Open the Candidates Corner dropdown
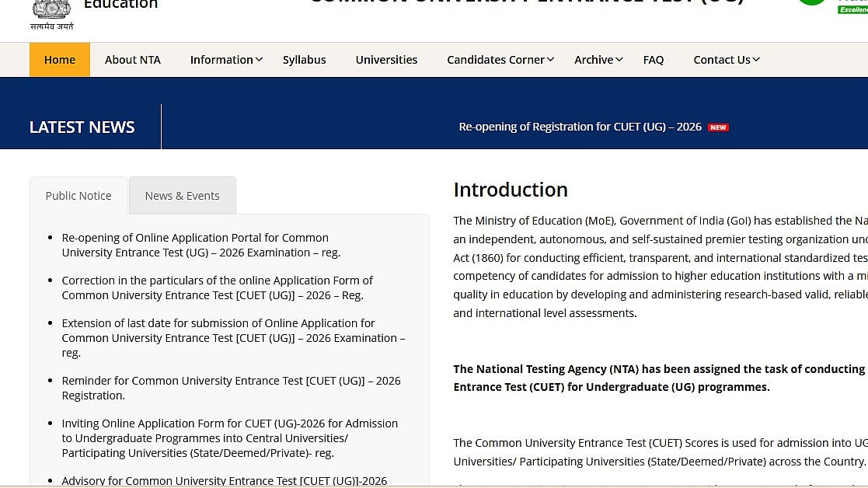Screen dimensions: 868x488 (496, 59)
